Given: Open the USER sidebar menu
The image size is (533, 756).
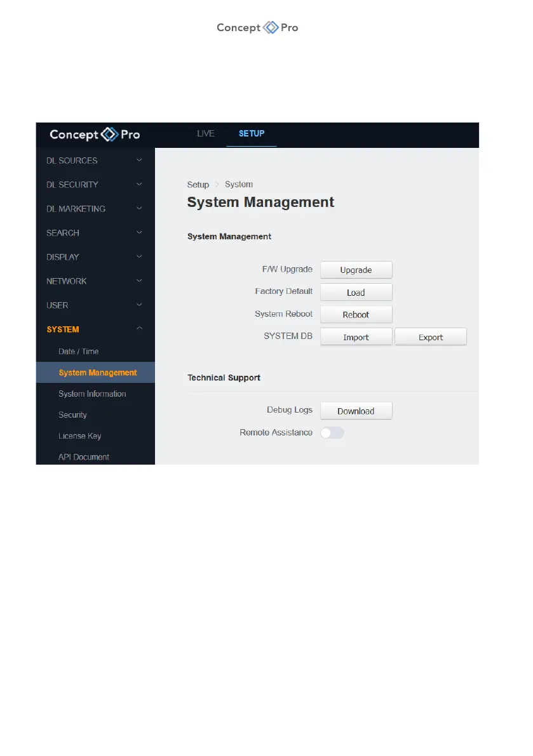Looking at the screenshot, I should click(95, 305).
